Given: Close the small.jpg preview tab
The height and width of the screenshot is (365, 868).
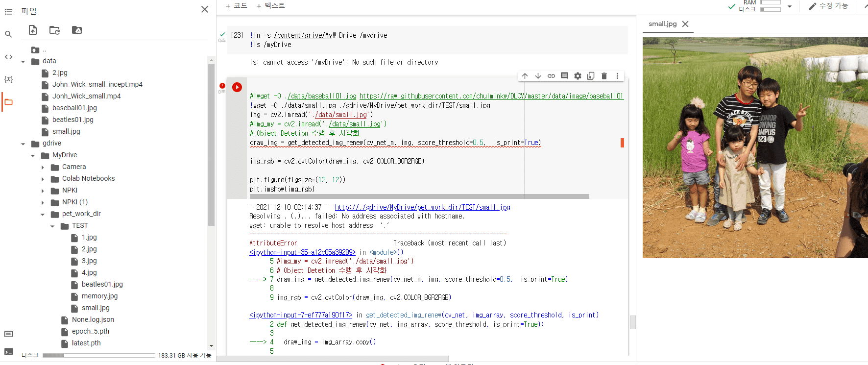Looking at the screenshot, I should [x=685, y=24].
